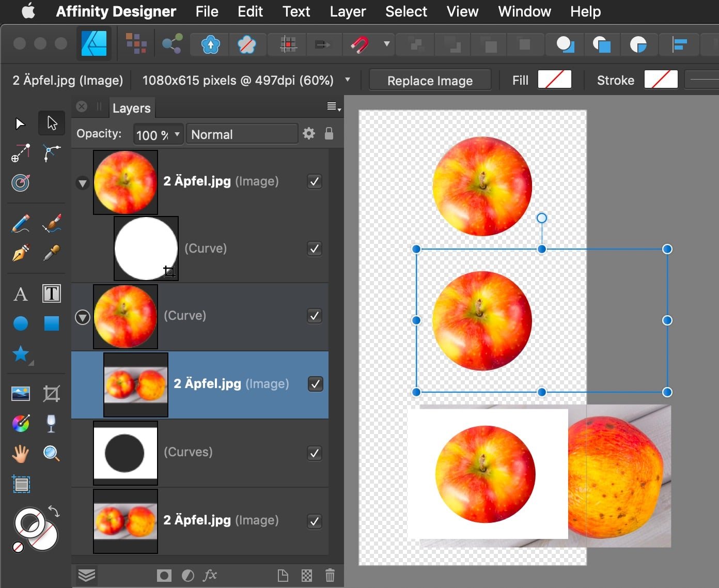Viewport: 719px width, 588px height.
Task: Select the Pen tool
Action: tap(21, 253)
